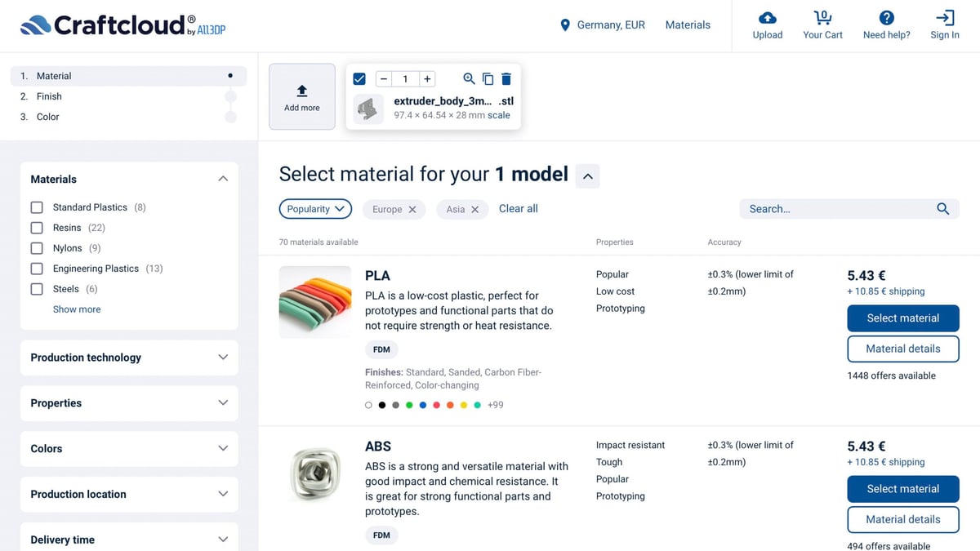Open the Popularity sort dropdown
980x551 pixels.
pos(315,209)
